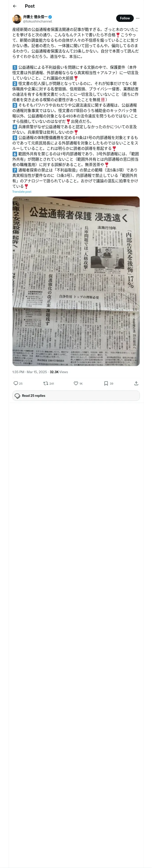Image resolution: width=152 pixels, height=868 pixels.
Task: Go back using the arrow icon
Action: coord(14,6)
